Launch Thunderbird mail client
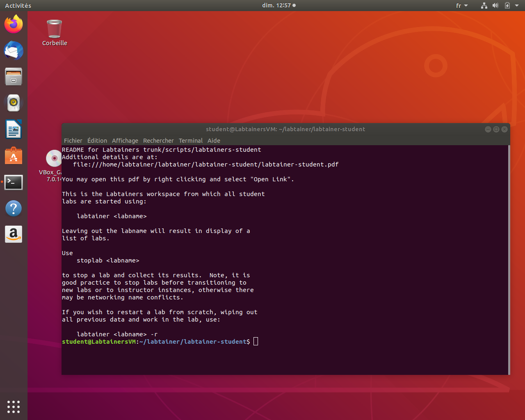 (x=14, y=50)
